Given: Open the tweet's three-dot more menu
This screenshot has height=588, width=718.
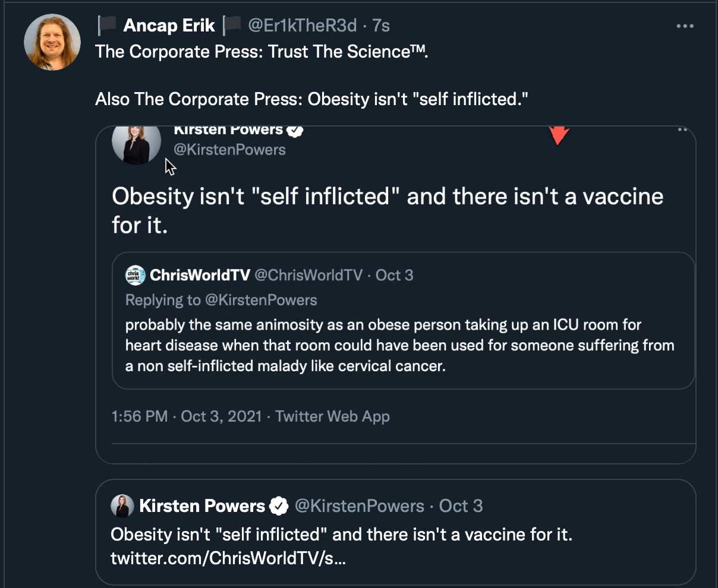Looking at the screenshot, I should click(x=685, y=26).
